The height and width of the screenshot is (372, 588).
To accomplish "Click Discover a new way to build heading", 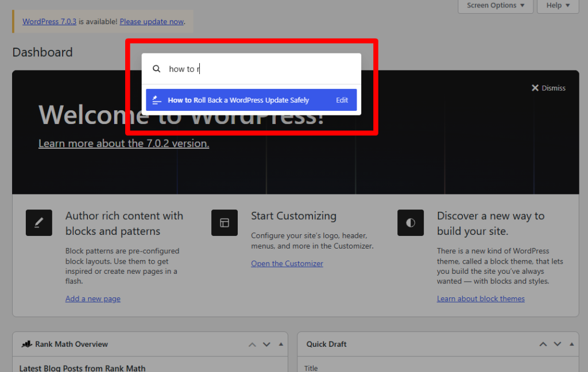I will pyautogui.click(x=490, y=223).
